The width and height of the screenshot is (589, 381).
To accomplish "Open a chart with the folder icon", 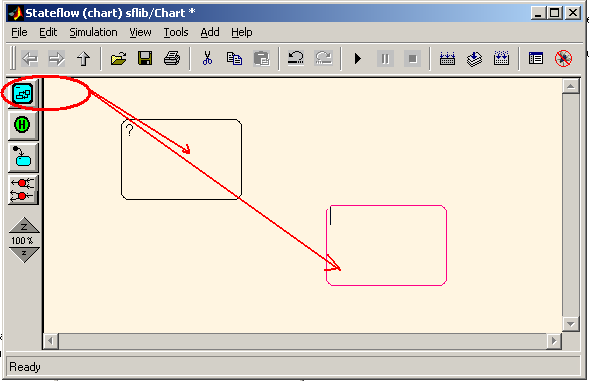I will [x=118, y=59].
